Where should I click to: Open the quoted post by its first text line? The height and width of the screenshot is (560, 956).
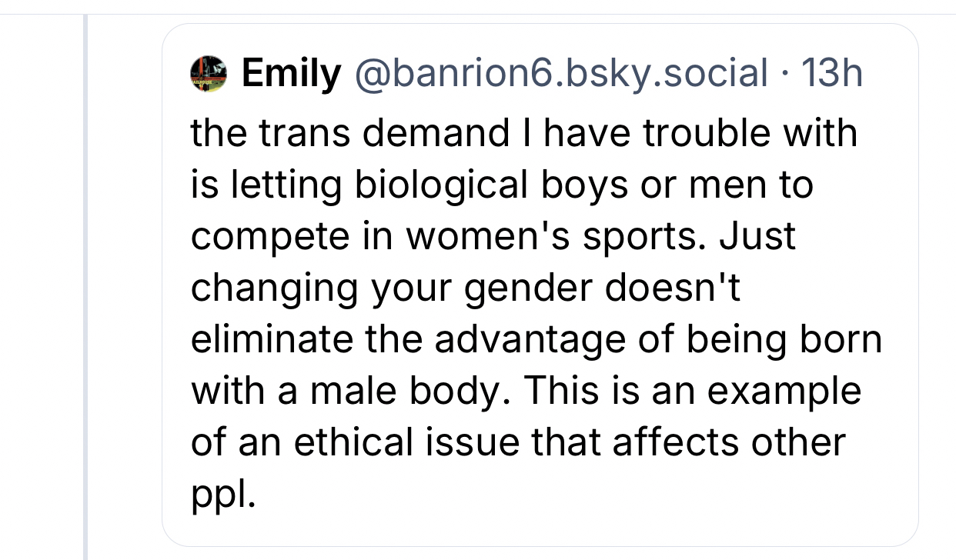pos(523,133)
